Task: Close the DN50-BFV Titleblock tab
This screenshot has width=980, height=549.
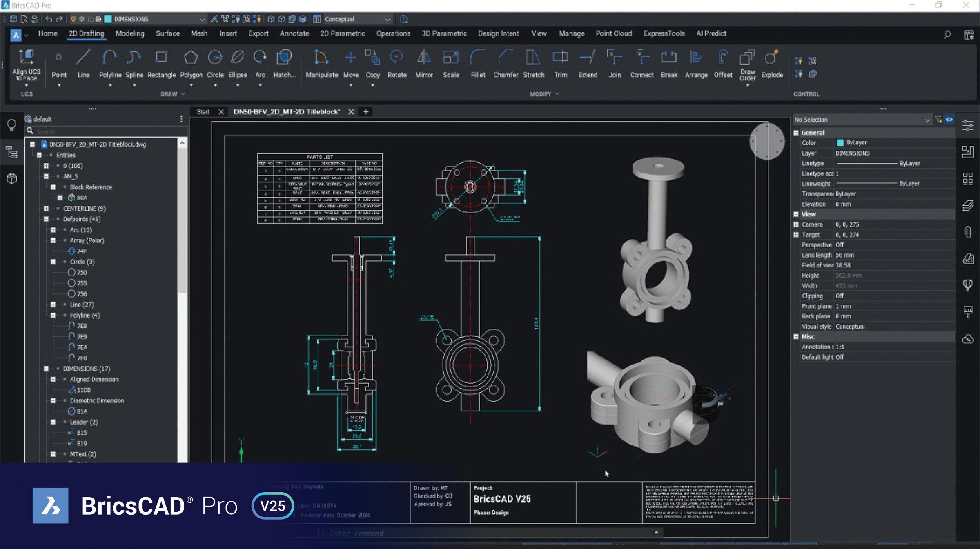Action: [x=351, y=112]
